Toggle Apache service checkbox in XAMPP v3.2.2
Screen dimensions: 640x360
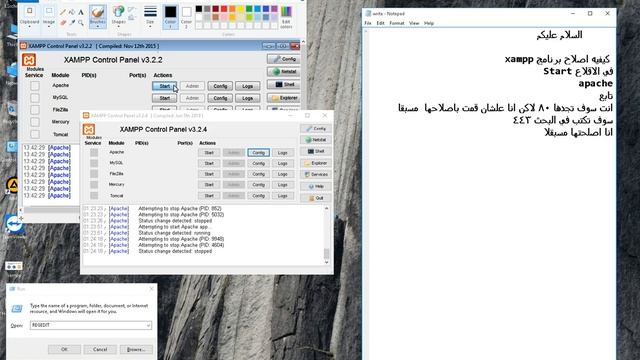coord(35,86)
